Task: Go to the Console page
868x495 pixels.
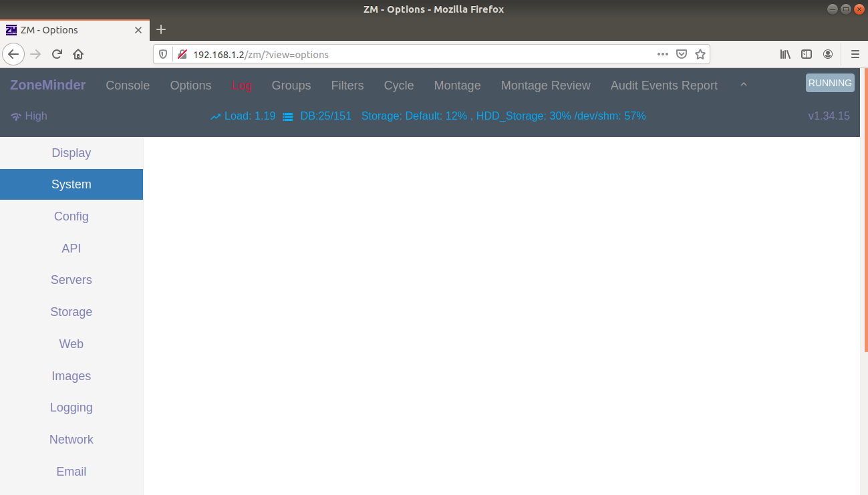Action: click(128, 86)
